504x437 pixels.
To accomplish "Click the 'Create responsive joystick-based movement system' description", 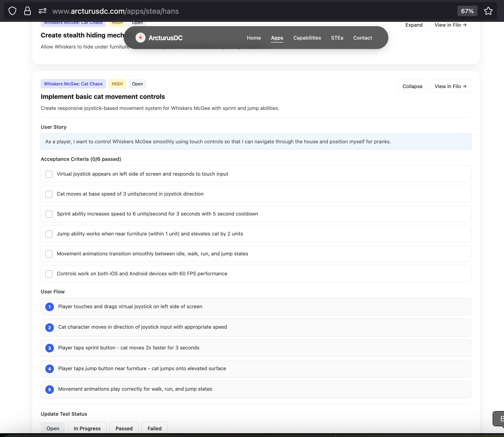I will tap(160, 108).
